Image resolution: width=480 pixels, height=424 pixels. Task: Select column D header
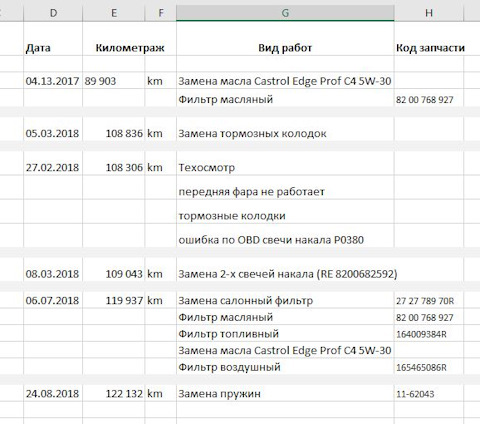coord(53,13)
